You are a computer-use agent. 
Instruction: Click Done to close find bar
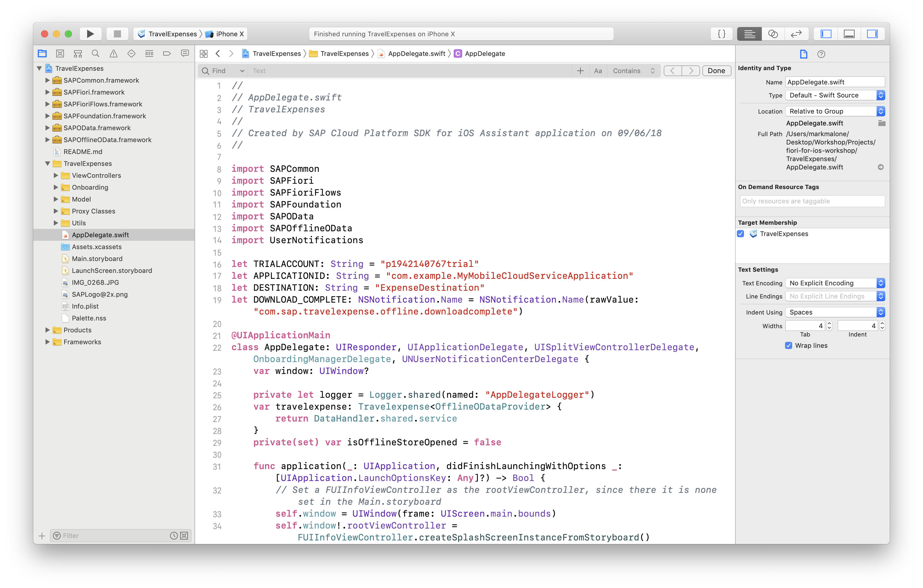716,71
